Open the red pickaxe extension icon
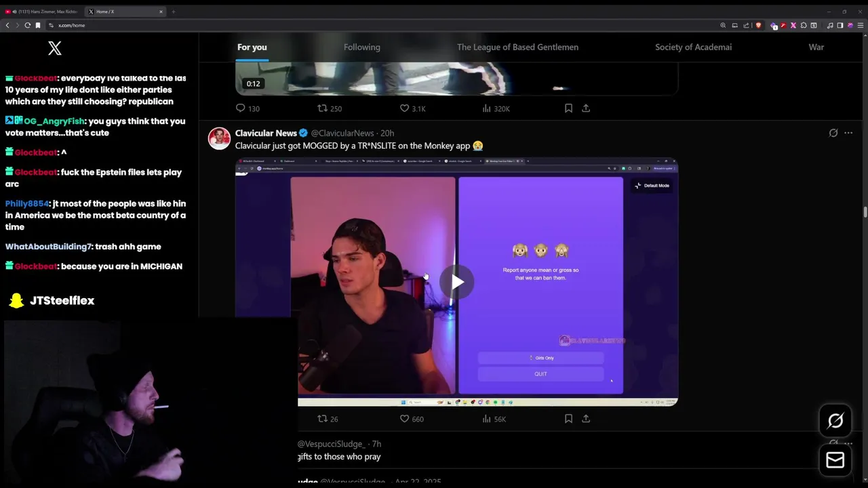The height and width of the screenshot is (488, 868). point(783,25)
